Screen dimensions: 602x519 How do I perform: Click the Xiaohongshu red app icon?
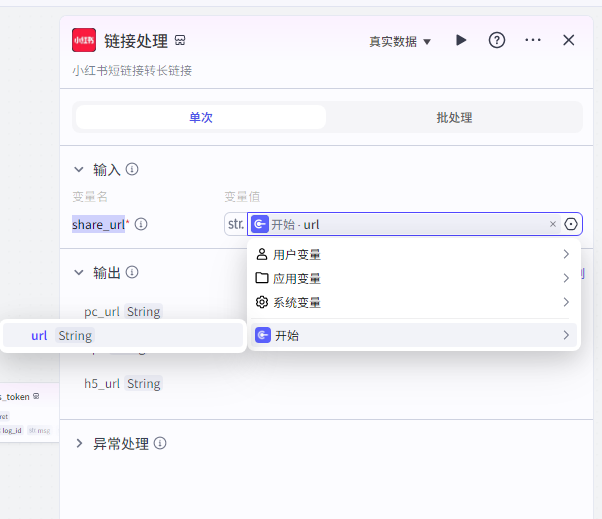pos(84,41)
